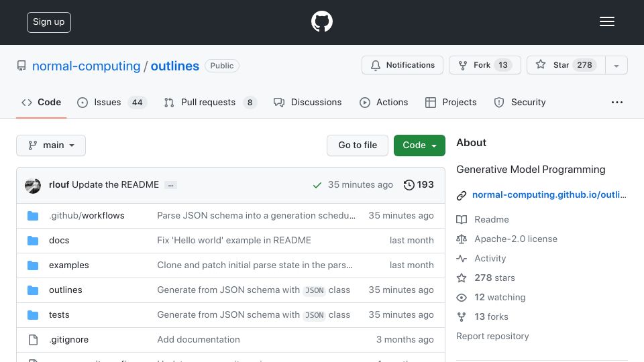Click the repository book icon beside normal-computing

(21, 66)
